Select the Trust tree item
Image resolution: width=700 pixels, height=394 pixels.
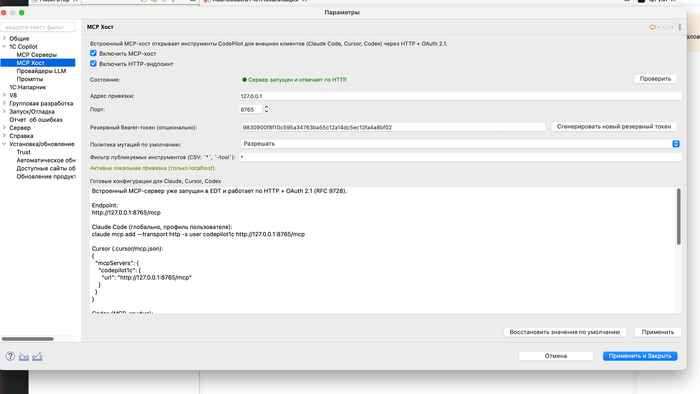click(x=23, y=152)
